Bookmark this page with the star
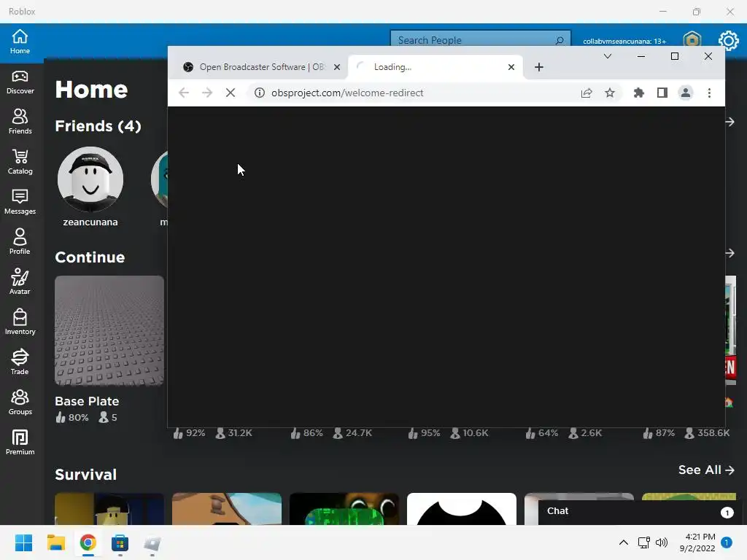747x560 pixels. 610,93
